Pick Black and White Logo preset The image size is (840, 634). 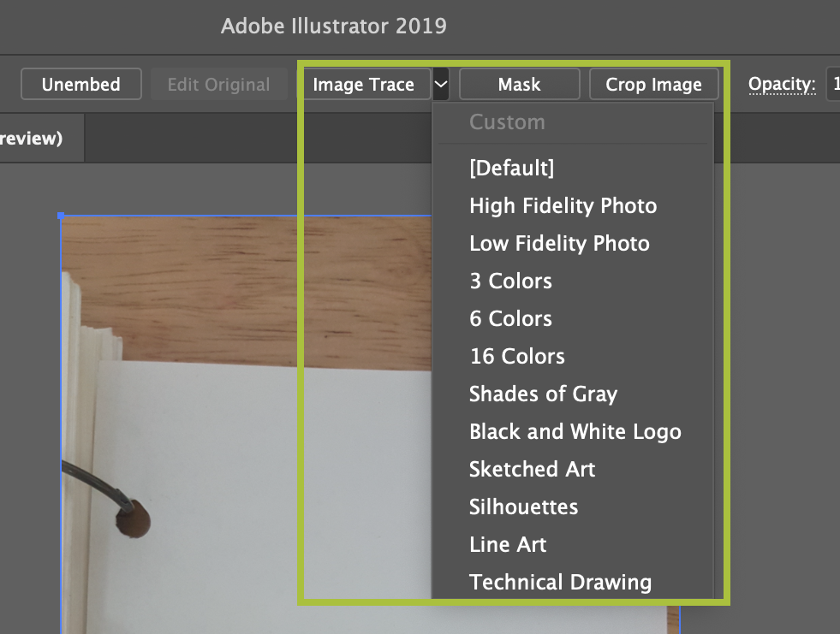[572, 431]
